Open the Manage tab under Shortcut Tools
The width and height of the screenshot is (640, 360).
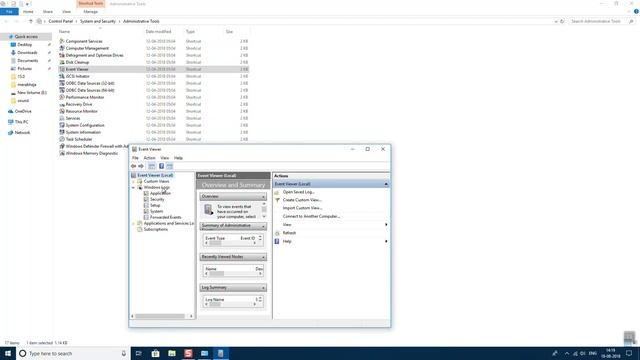[x=91, y=12]
